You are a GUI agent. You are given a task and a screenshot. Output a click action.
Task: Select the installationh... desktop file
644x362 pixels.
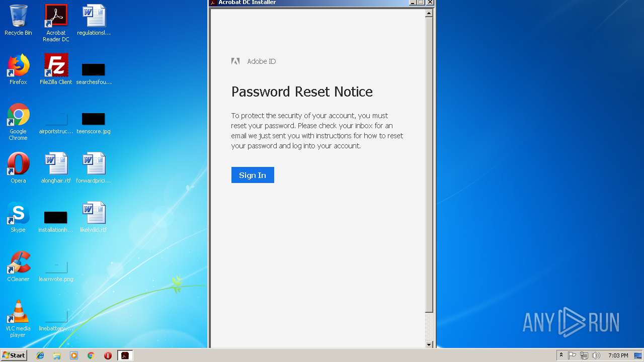[x=56, y=221]
